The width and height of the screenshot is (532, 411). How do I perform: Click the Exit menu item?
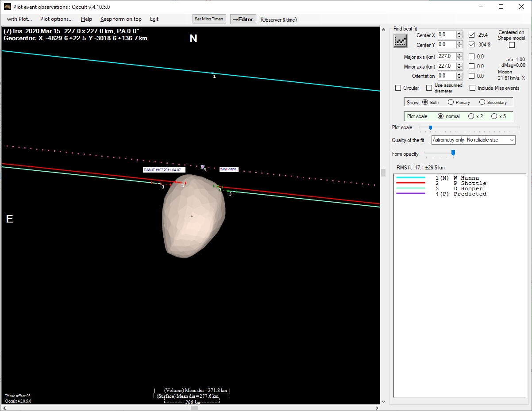(154, 19)
